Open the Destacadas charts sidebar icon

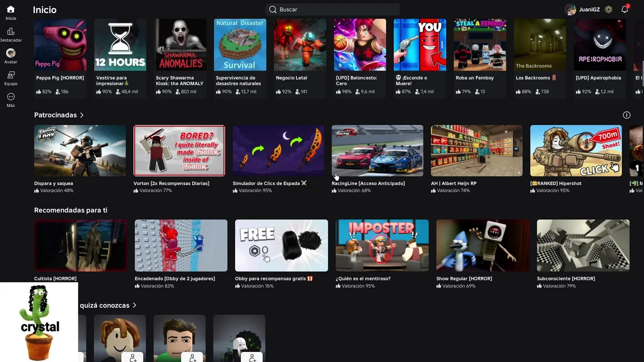pos(11,35)
